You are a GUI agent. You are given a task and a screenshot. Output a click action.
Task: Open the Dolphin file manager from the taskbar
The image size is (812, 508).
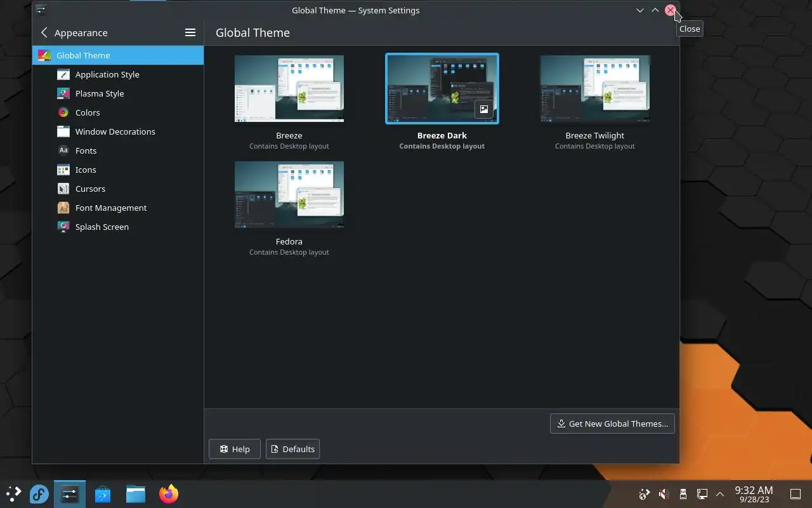136,494
